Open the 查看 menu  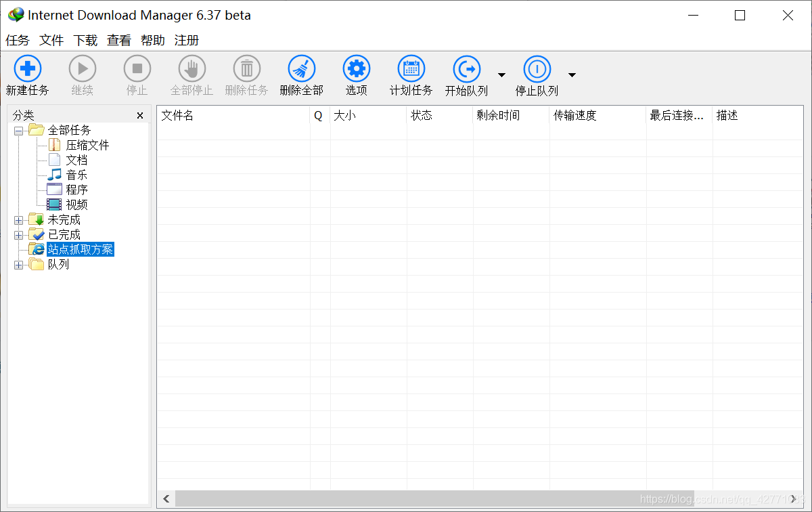[x=119, y=41]
